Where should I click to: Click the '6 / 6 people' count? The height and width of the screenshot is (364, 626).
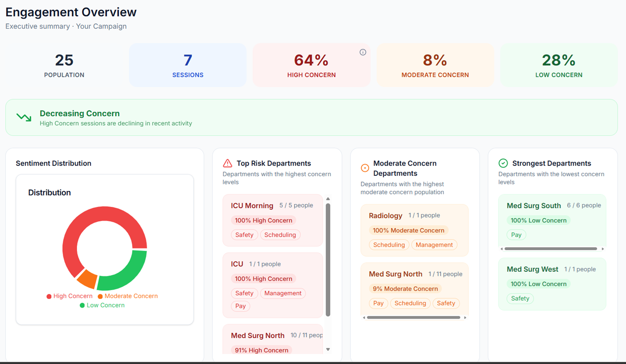click(584, 206)
